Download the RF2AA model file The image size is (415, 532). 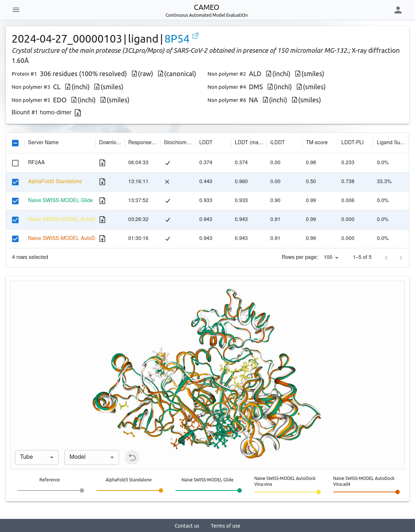[x=102, y=163]
